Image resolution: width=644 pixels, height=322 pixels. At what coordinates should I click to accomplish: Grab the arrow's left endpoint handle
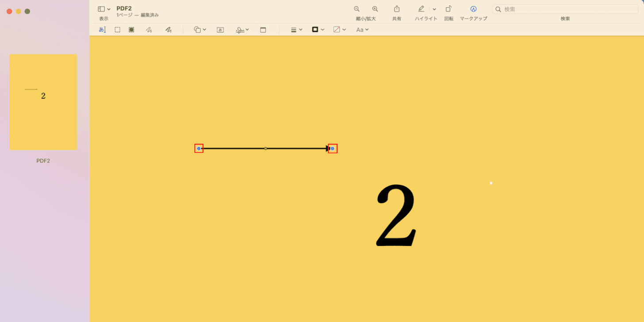tap(199, 149)
